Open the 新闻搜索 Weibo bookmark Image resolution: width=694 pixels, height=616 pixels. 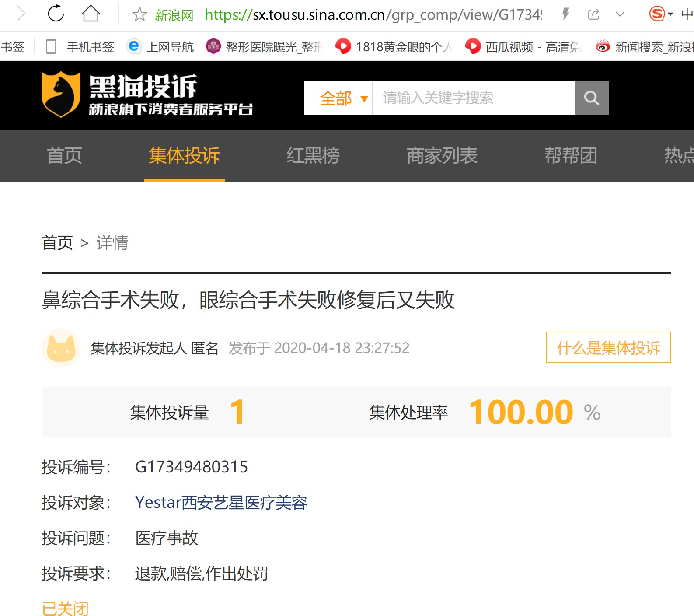[655, 47]
